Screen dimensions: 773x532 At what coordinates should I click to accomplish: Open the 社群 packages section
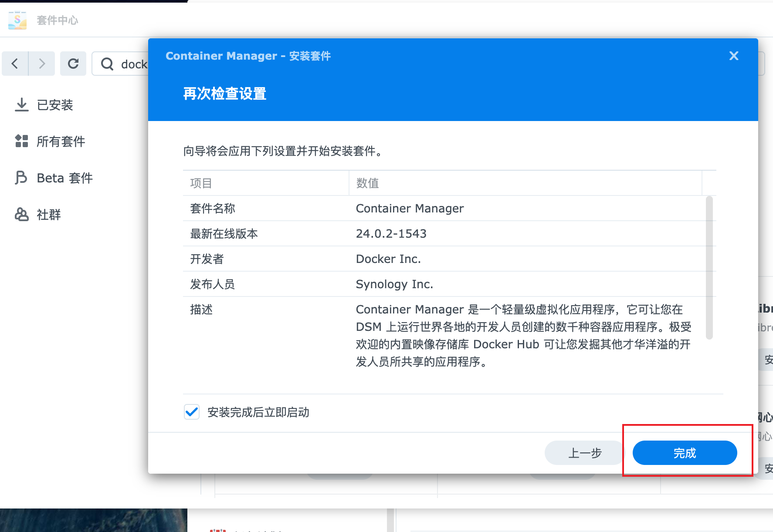click(x=48, y=214)
